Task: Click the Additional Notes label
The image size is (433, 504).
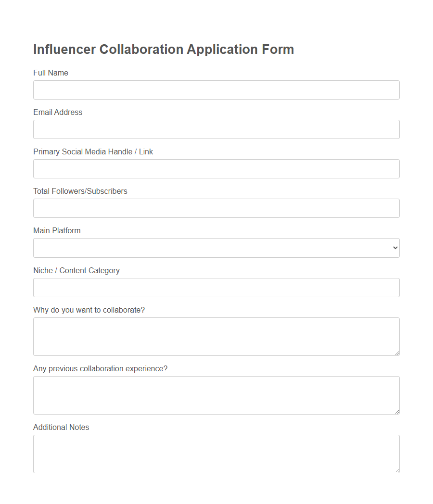Action: pyautogui.click(x=61, y=427)
